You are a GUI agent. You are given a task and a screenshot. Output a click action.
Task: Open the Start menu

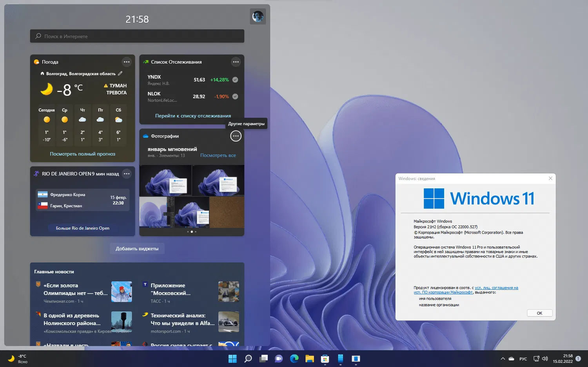click(x=232, y=359)
